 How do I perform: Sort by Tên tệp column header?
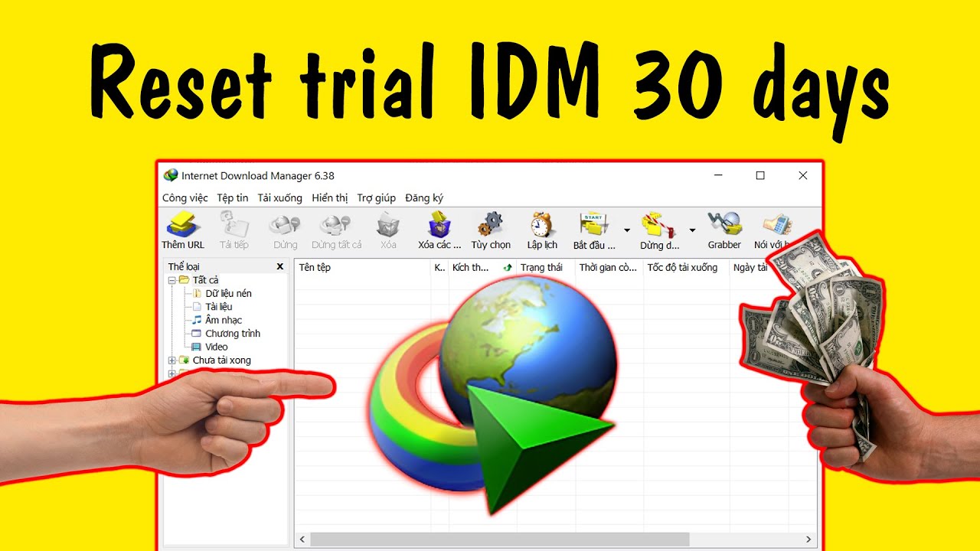363,267
